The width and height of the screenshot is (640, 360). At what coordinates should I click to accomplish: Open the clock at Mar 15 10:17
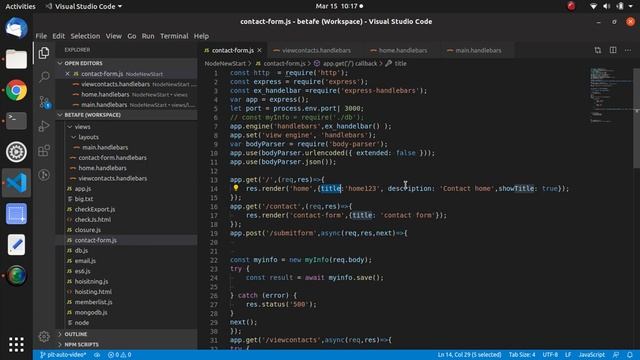339,6
